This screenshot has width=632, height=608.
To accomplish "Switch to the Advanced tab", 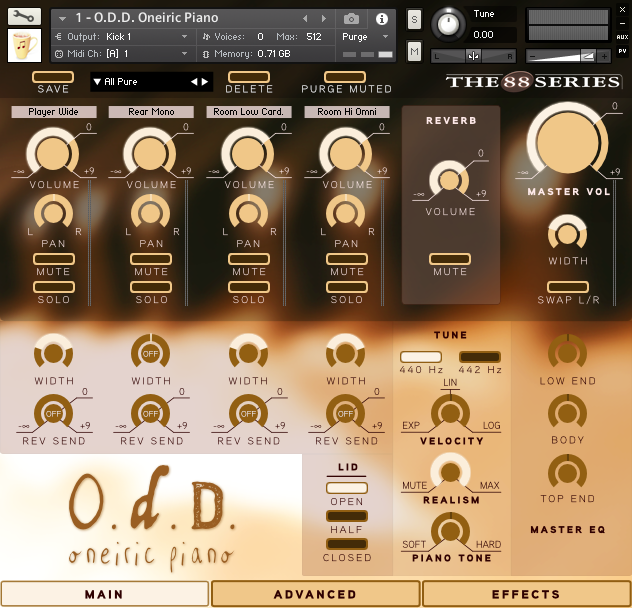I will 315,594.
